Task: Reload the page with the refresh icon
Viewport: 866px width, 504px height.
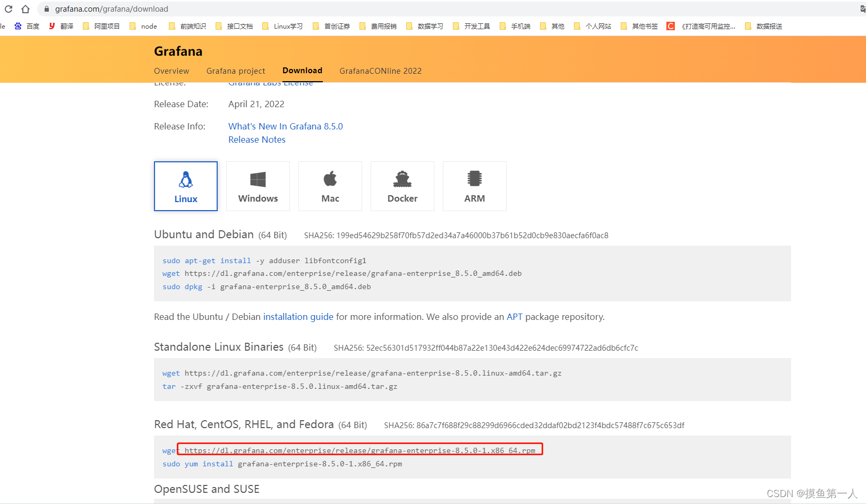Action: click(8, 9)
